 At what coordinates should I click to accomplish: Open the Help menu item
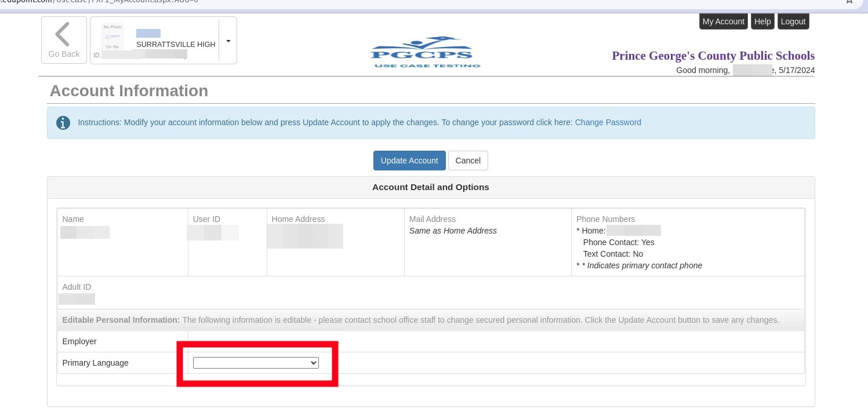[x=762, y=21]
